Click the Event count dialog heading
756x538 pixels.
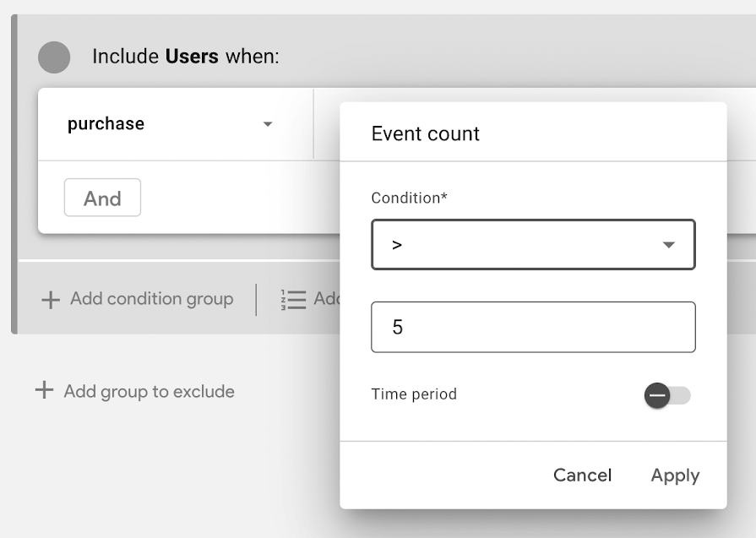[425, 133]
